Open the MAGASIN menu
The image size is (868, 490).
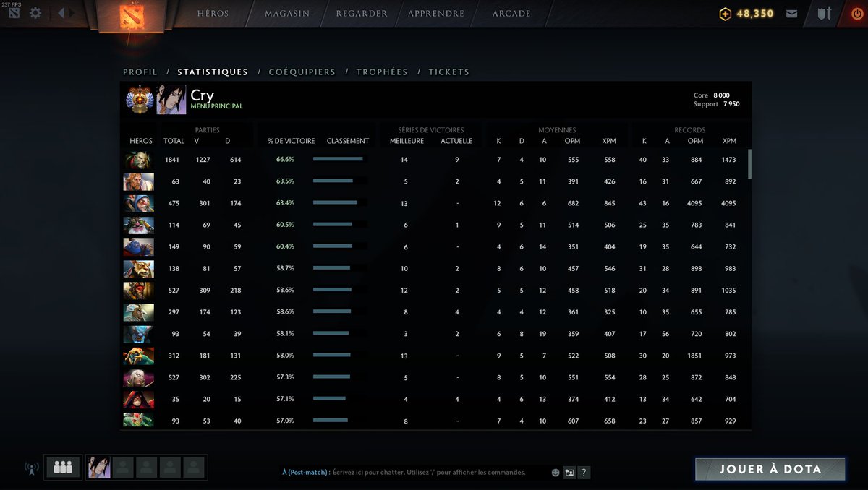tap(287, 14)
